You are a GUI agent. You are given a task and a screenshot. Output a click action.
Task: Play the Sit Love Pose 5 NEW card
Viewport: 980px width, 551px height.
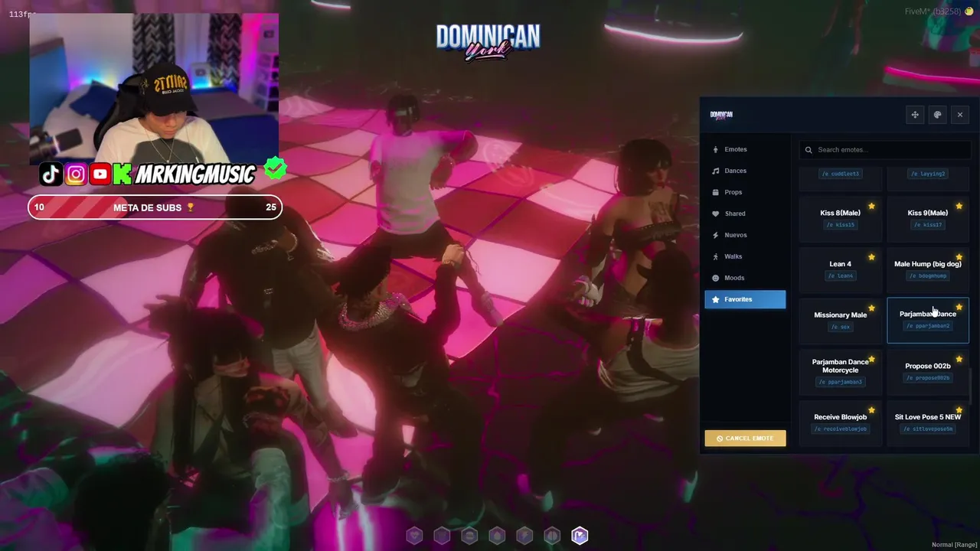[x=928, y=422]
